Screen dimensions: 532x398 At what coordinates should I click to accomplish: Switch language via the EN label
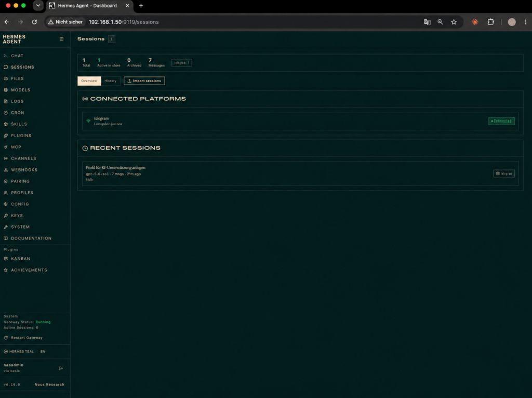(43, 352)
